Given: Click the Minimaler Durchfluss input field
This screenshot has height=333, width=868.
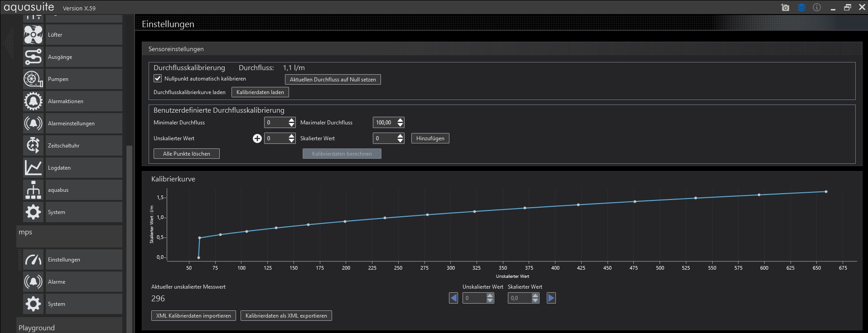Looking at the screenshot, I should tap(275, 123).
